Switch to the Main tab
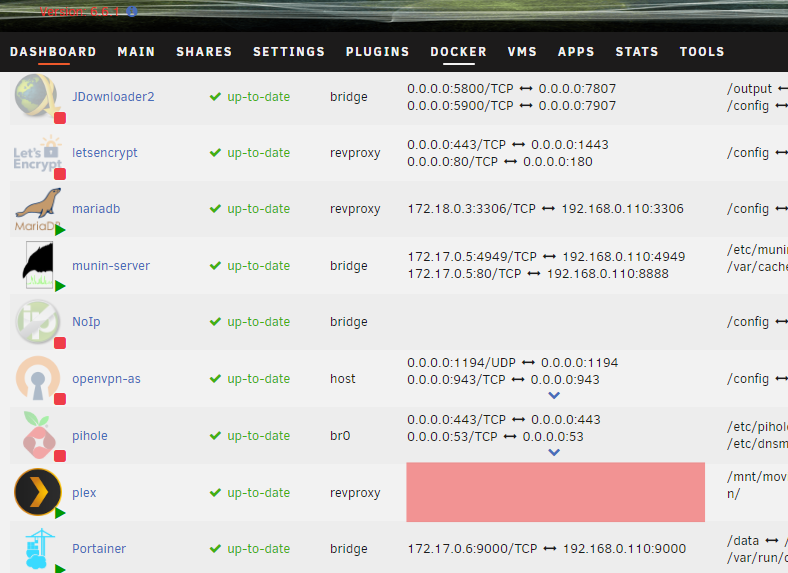This screenshot has width=788, height=573. click(x=136, y=52)
